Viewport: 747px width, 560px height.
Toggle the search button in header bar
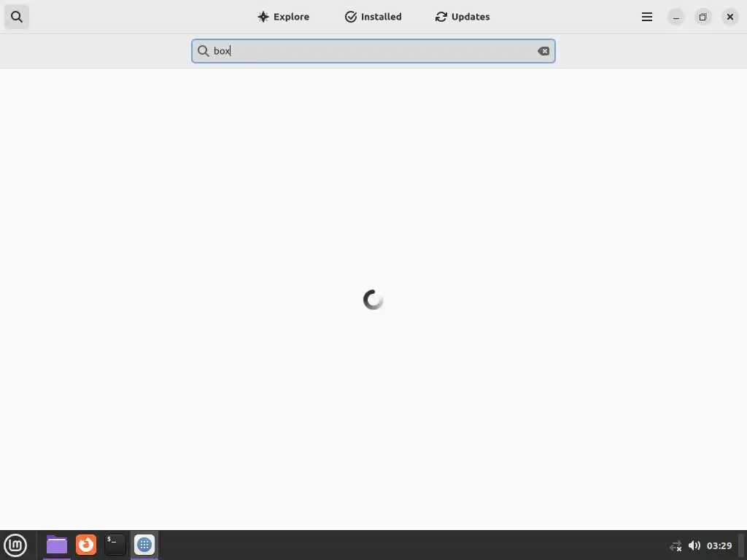17,17
